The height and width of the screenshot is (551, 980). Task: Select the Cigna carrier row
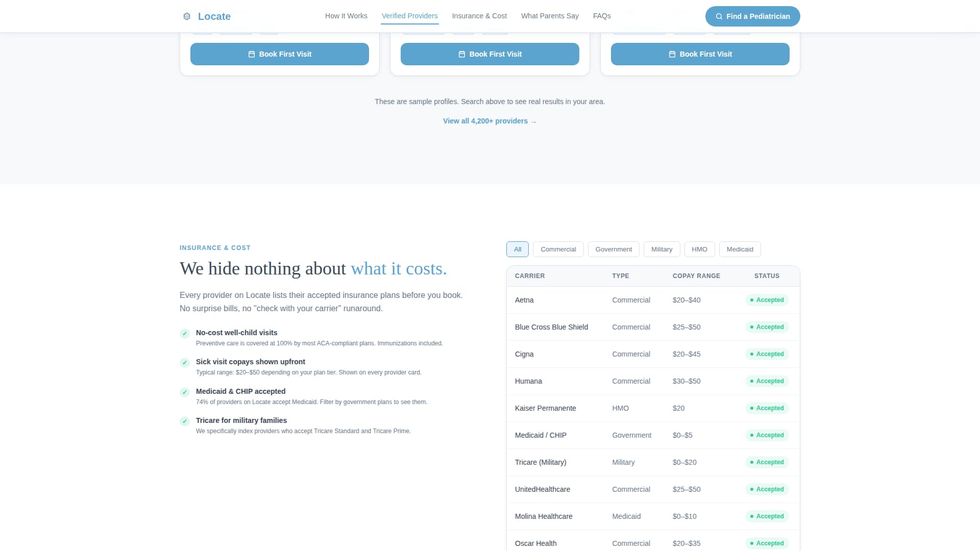pyautogui.click(x=653, y=354)
